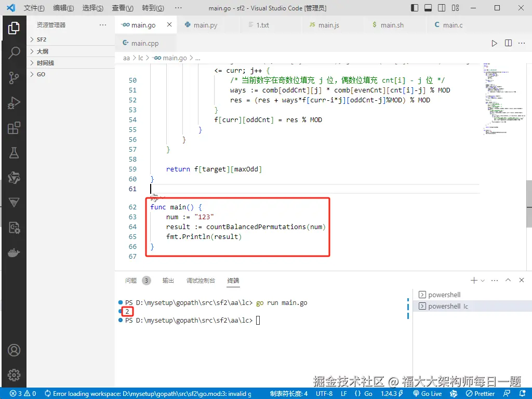Open terminal panel more actions ellipsis

coord(495,280)
